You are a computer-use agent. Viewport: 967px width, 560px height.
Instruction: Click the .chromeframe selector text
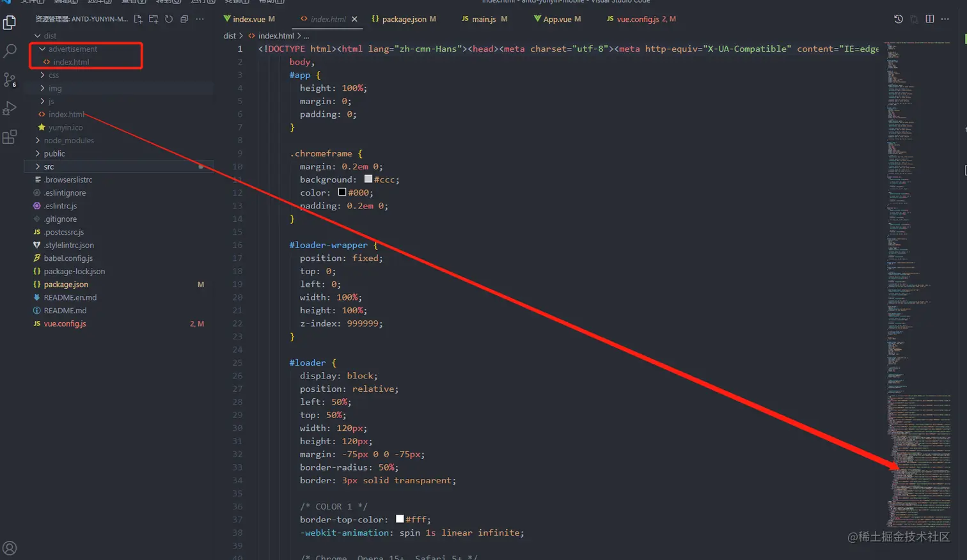click(321, 153)
